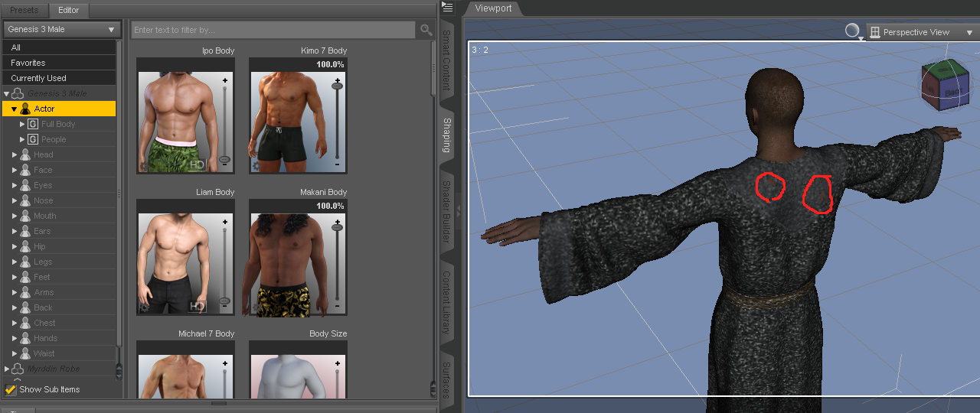Open the Perspective View camera dropdown
This screenshot has width=980, height=413.
tap(922, 32)
